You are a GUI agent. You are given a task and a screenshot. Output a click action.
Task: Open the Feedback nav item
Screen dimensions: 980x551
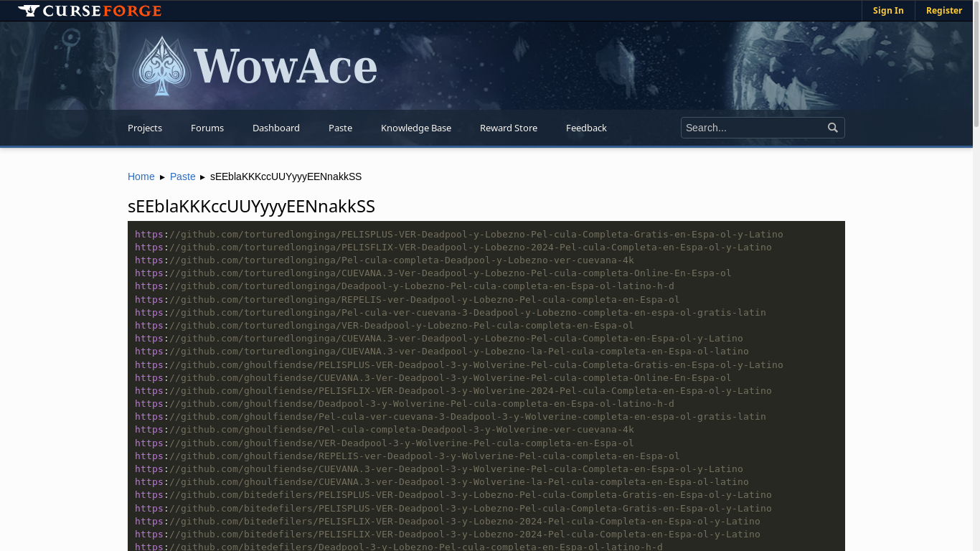[586, 128]
